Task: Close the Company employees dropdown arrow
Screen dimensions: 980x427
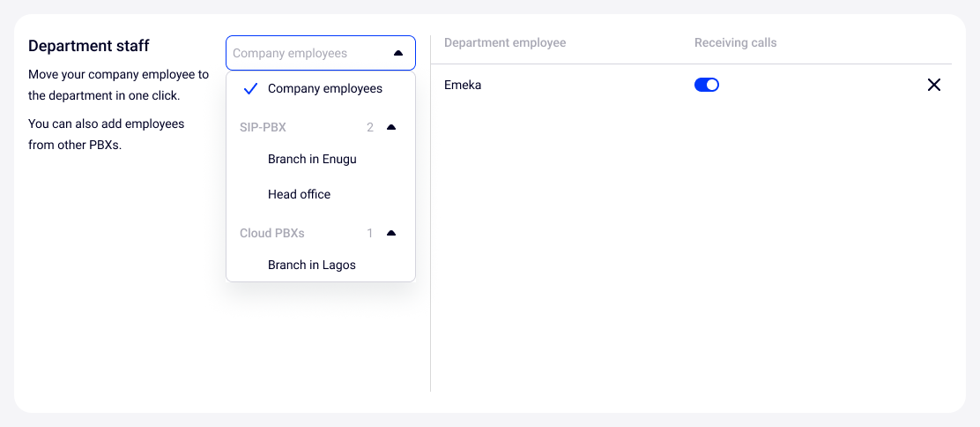Action: point(397,53)
